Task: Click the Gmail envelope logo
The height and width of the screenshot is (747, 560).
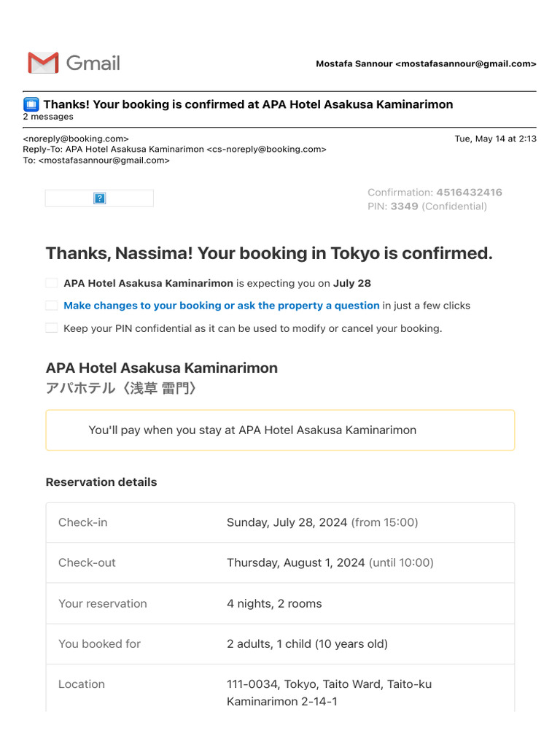Action: (x=43, y=63)
